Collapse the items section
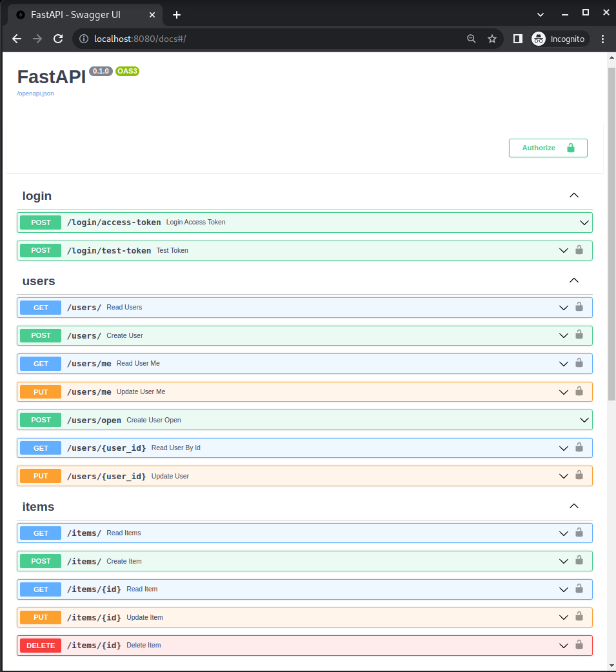Image resolution: width=616 pixels, height=672 pixels. pyautogui.click(x=574, y=506)
